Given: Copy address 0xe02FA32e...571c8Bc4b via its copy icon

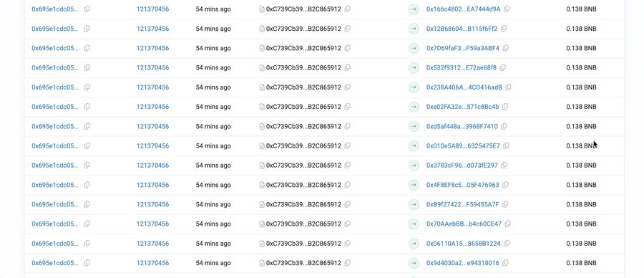Looking at the screenshot, I should coord(505,107).
